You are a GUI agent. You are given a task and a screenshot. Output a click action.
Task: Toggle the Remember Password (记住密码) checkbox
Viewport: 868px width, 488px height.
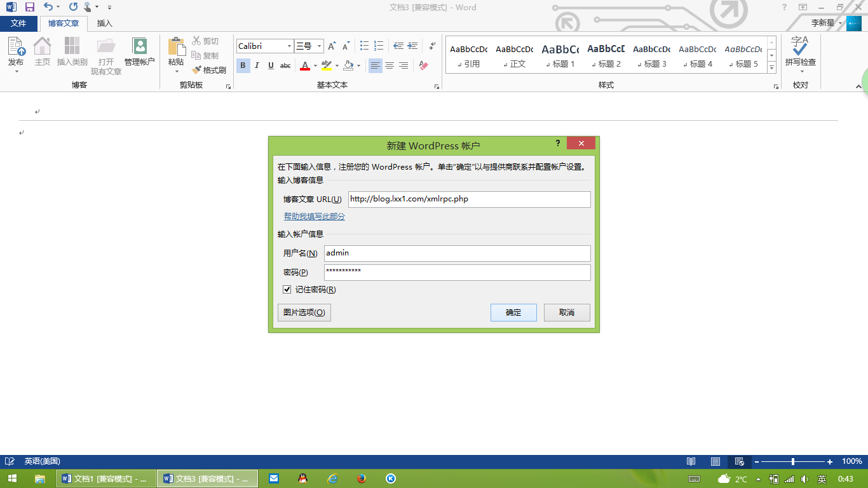tap(287, 290)
